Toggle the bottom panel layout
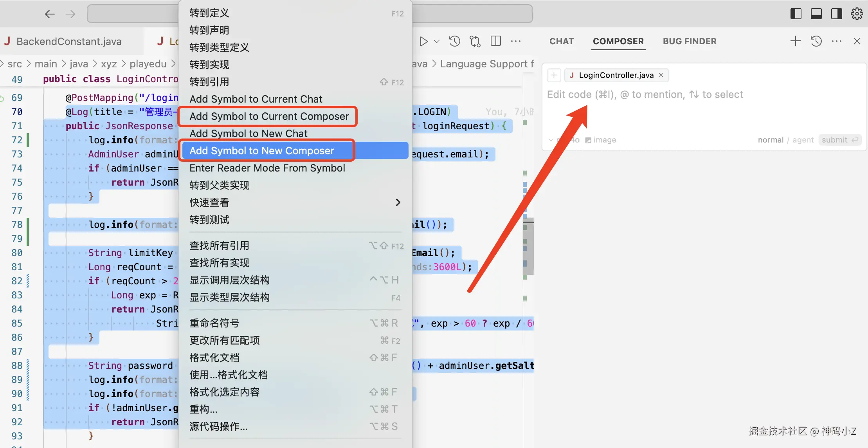Image resolution: width=868 pixels, height=448 pixels. tap(816, 14)
